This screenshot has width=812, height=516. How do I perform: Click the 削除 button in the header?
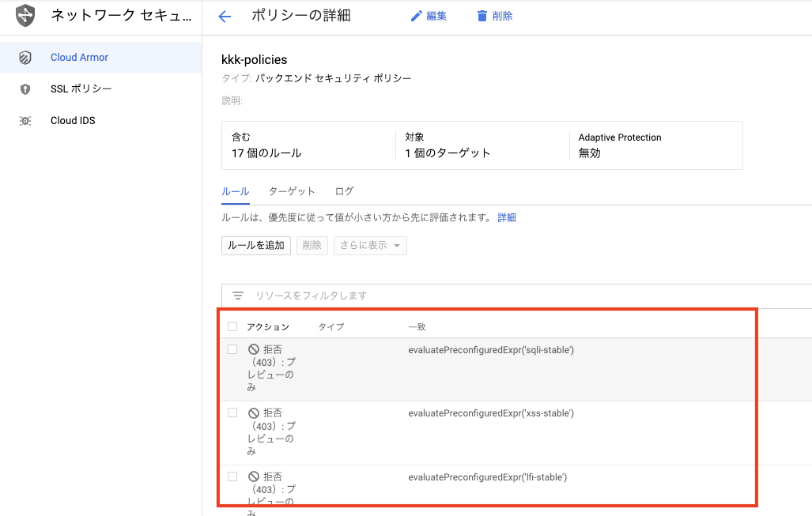(495, 17)
